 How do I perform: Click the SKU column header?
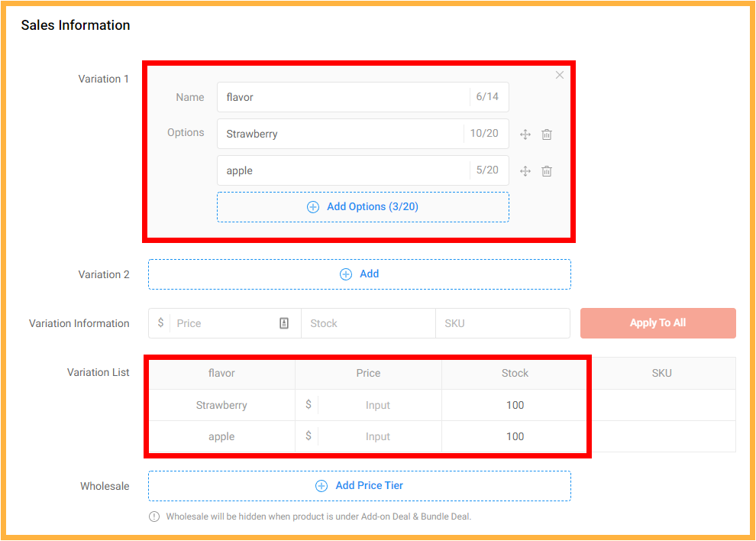[662, 373]
